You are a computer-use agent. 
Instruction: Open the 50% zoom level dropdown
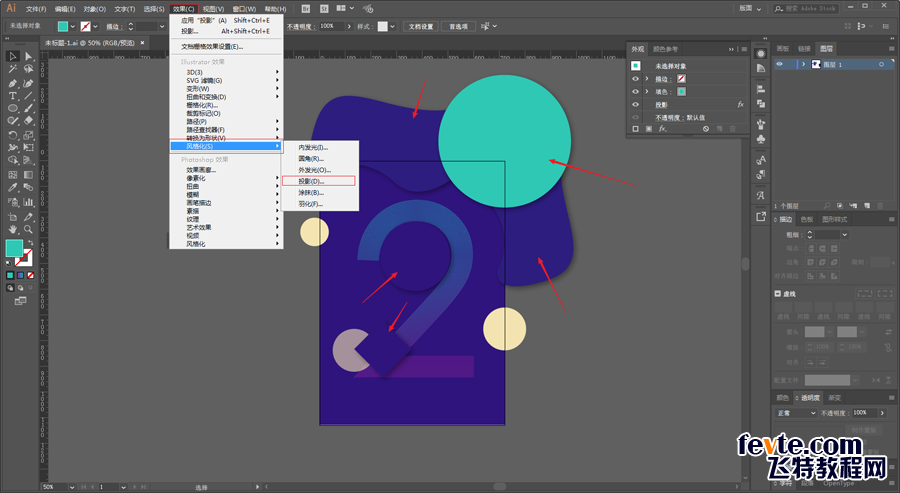click(72, 487)
